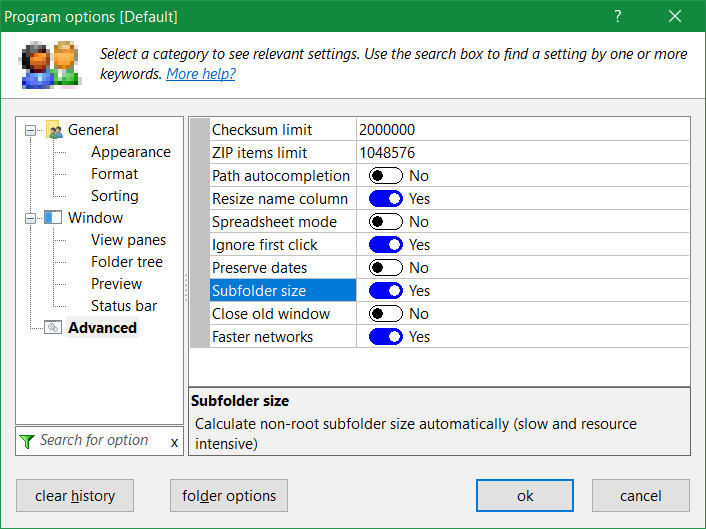The width and height of the screenshot is (706, 529).
Task: Click the Window category pane icon
Action: tap(54, 218)
